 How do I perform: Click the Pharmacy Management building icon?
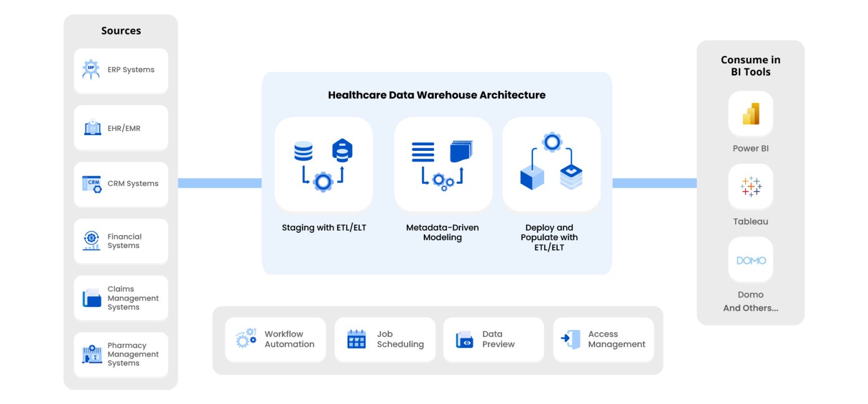(x=92, y=354)
